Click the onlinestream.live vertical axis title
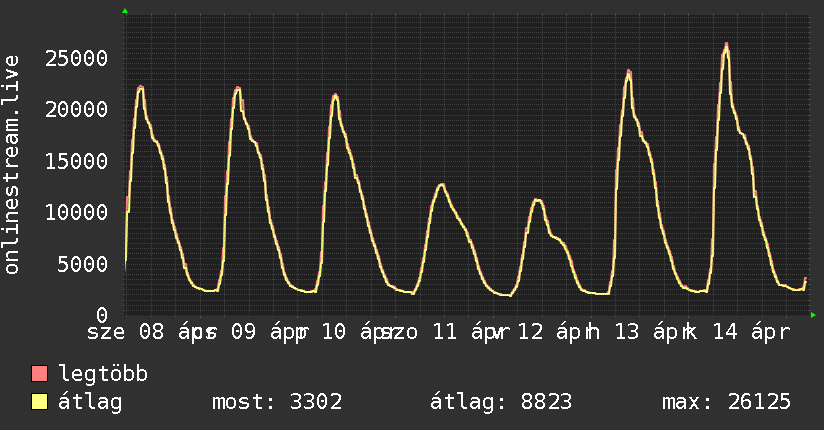The width and height of the screenshot is (824, 430). point(11,165)
